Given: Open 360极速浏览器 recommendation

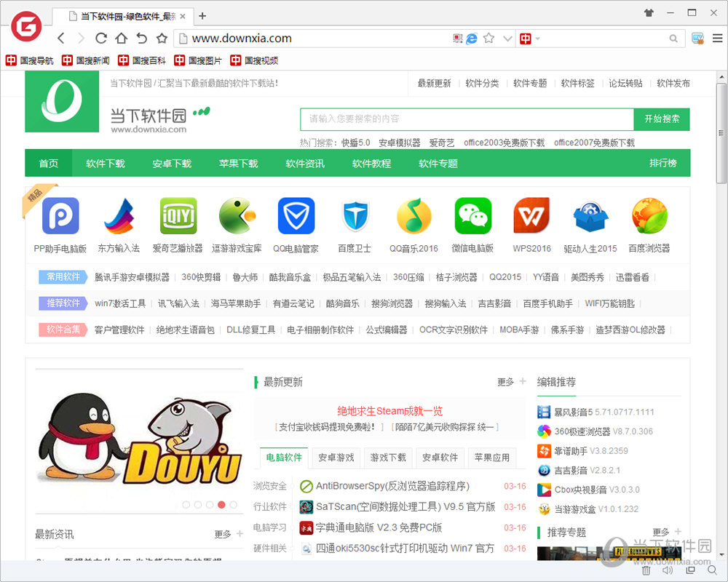Looking at the screenshot, I should (582, 431).
